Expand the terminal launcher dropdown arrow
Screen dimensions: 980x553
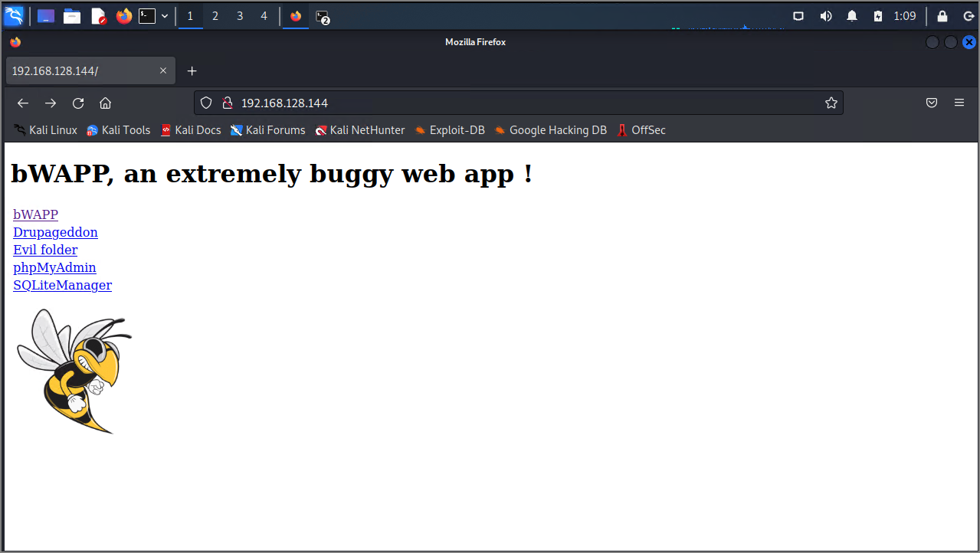[165, 15]
